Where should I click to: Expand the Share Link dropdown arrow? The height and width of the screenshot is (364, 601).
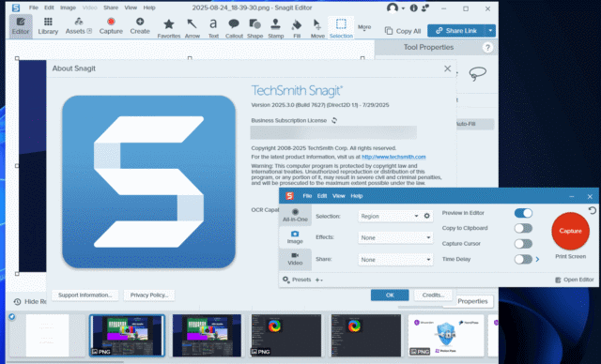(x=490, y=31)
